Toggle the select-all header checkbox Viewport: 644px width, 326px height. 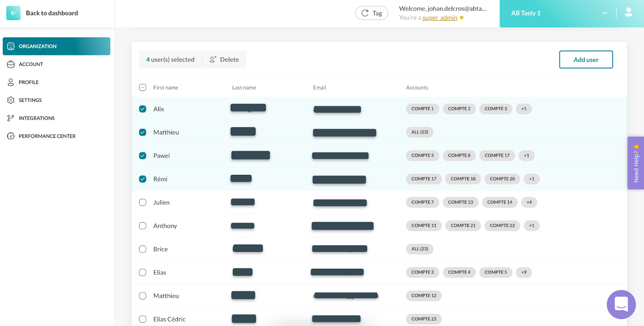click(x=142, y=87)
